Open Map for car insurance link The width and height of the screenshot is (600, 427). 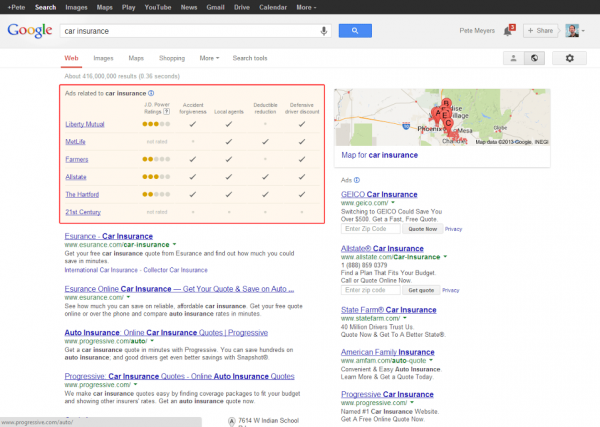click(380, 155)
